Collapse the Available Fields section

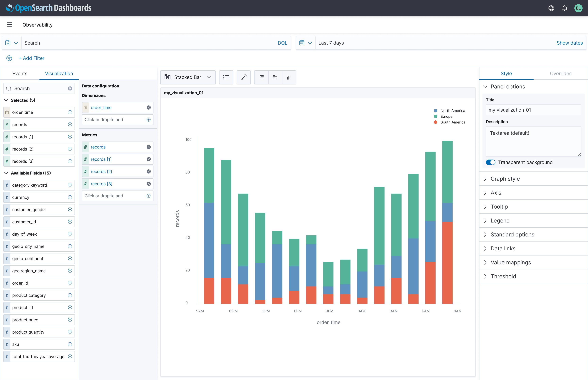pos(6,173)
